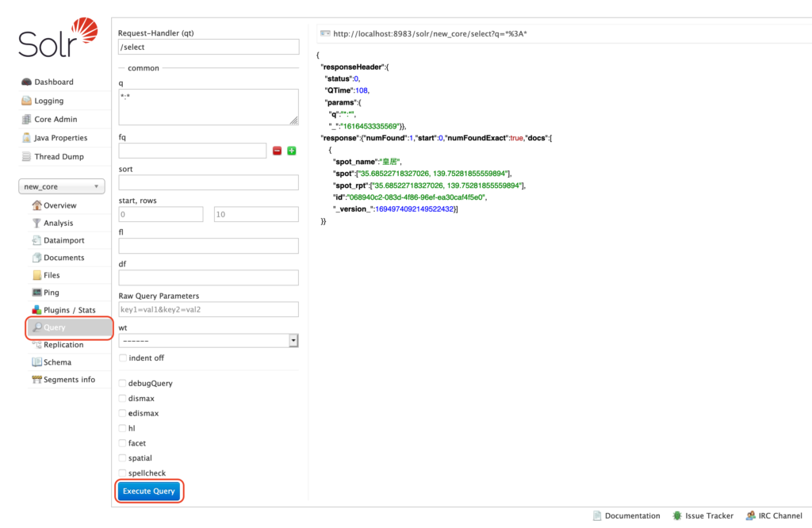The image size is (812, 528).
Task: Click the Schema book icon
Action: [x=36, y=362]
